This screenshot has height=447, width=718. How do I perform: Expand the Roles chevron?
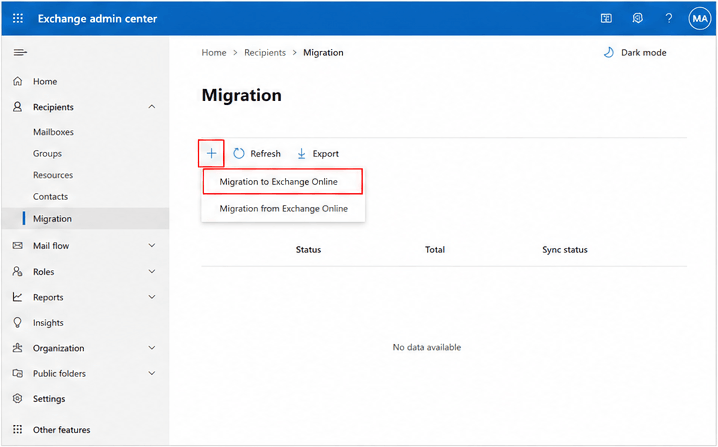152,271
